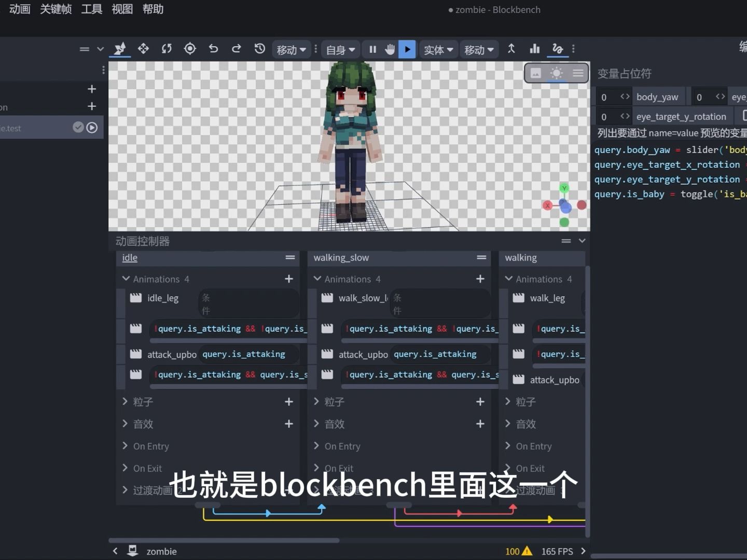
Task: Pause the animation playback
Action: click(372, 49)
